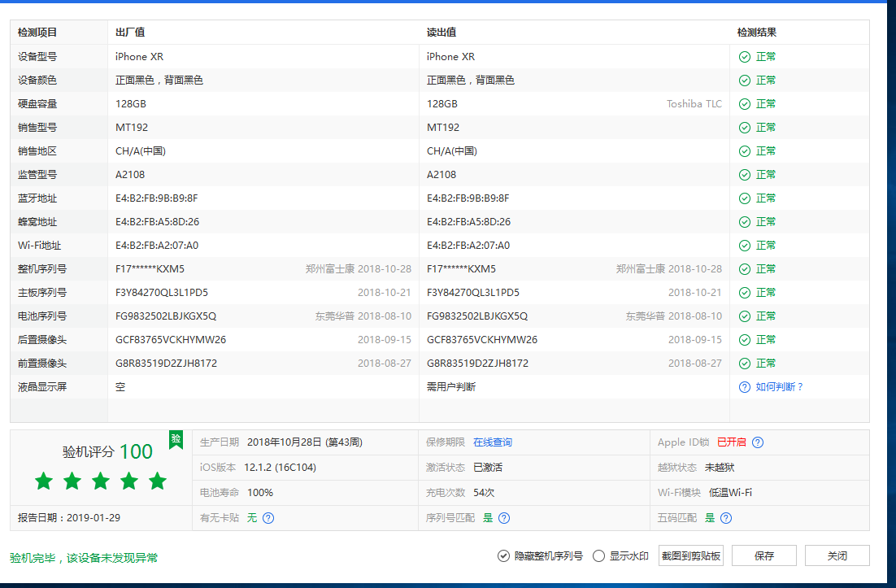Click 读出值 column header
Viewport: 896px width, 588px height.
441,33
